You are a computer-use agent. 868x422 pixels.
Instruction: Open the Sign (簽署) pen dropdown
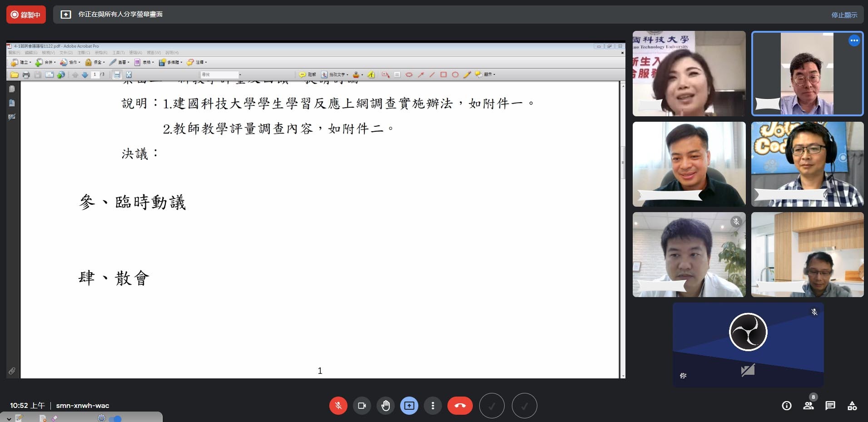119,62
